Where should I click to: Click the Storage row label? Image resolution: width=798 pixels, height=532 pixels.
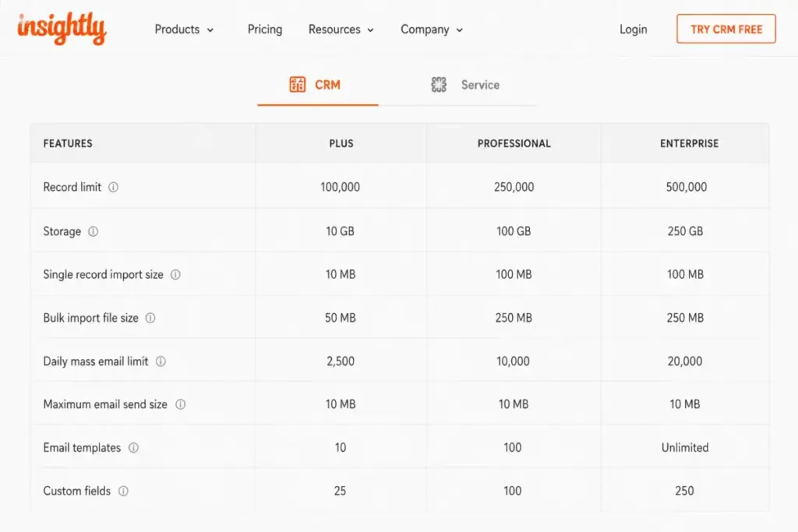(x=62, y=231)
